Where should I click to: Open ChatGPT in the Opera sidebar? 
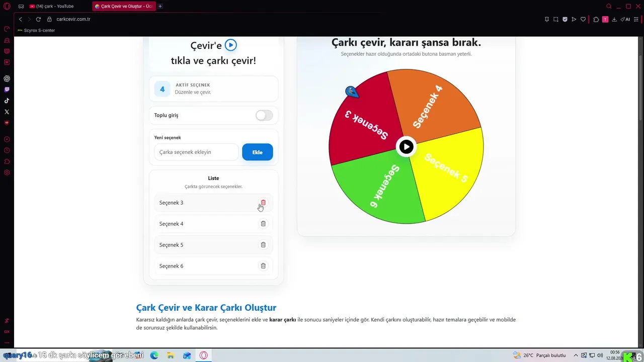point(7,78)
